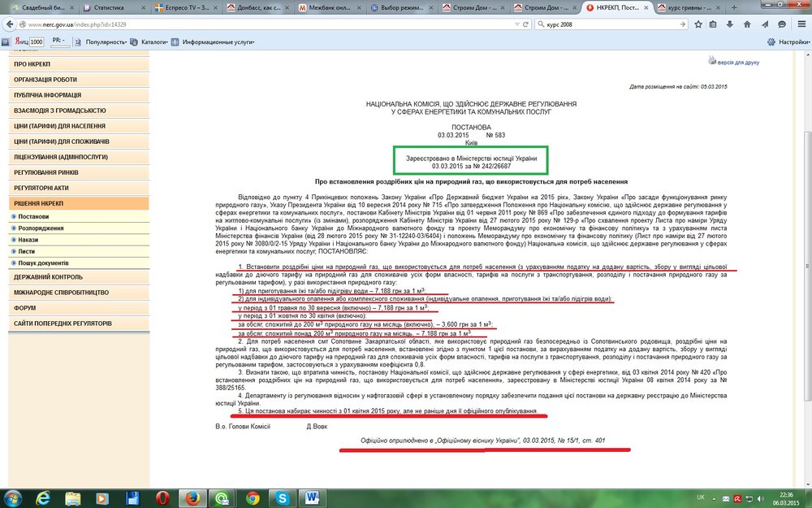Click the UK language indicator in tray
The image size is (812, 508).
coord(702,497)
